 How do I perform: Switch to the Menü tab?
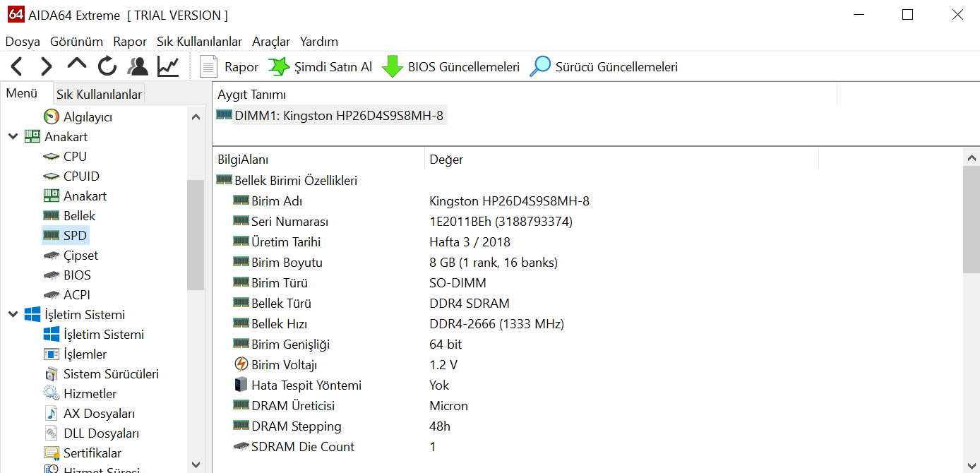[x=22, y=93]
